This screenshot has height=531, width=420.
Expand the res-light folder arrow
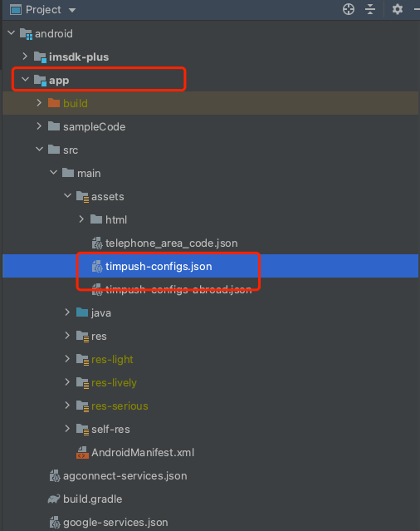coord(67,359)
